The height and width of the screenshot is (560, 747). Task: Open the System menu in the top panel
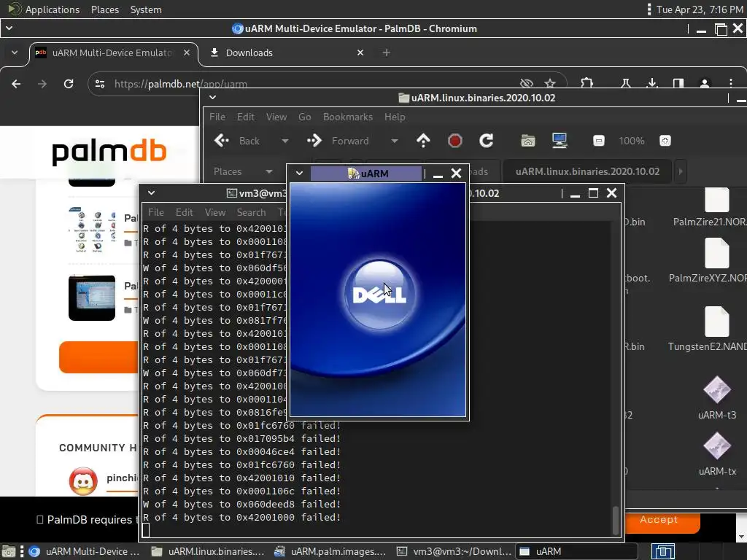146,9
